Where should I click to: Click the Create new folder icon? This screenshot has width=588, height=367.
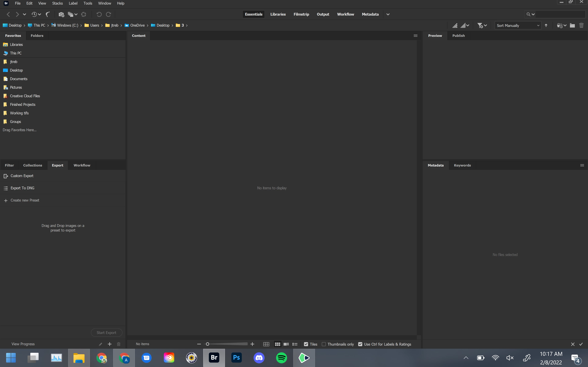(572, 26)
